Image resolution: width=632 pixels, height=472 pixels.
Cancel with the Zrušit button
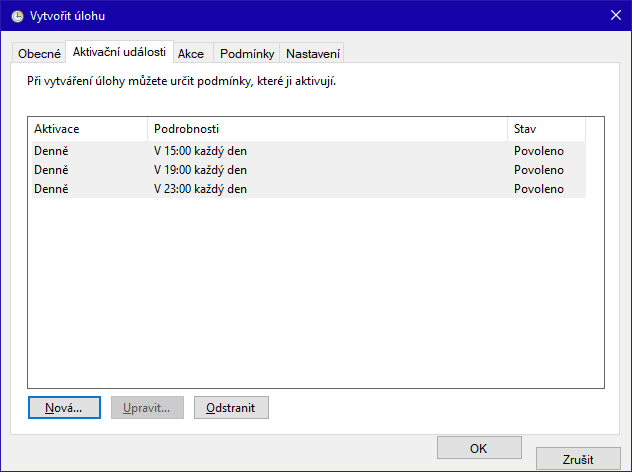578,459
